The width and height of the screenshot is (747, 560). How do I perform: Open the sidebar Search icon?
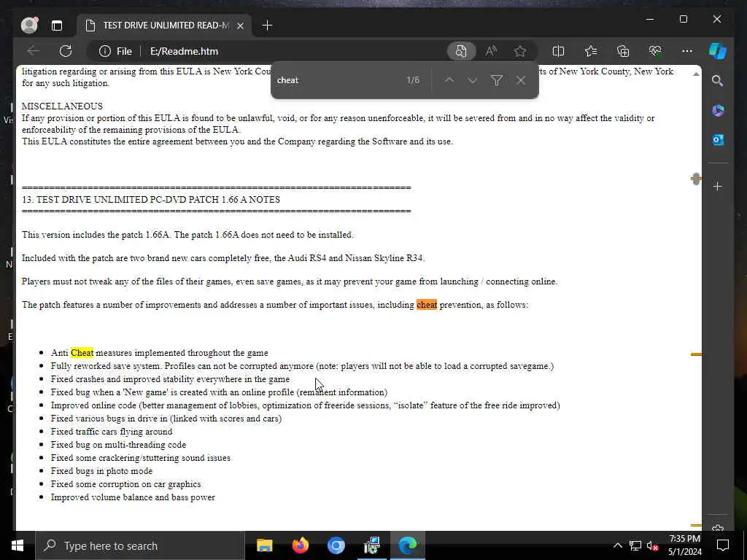click(718, 81)
